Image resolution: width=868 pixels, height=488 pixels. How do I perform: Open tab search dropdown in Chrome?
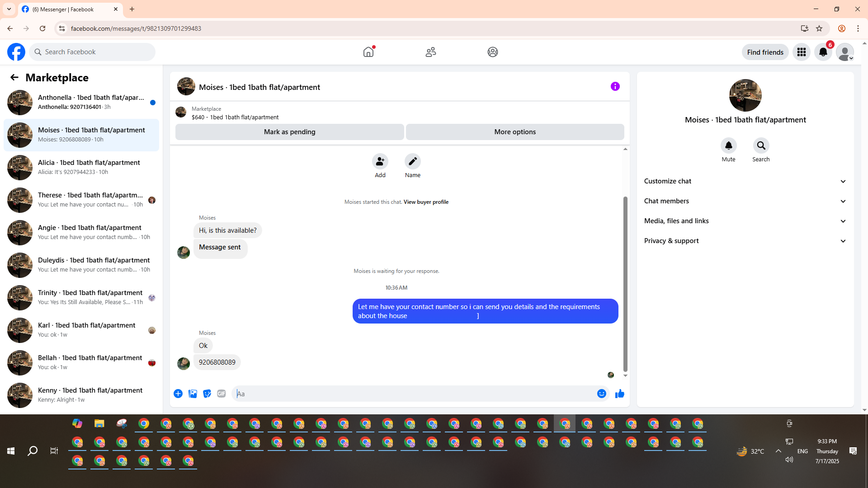click(x=9, y=9)
